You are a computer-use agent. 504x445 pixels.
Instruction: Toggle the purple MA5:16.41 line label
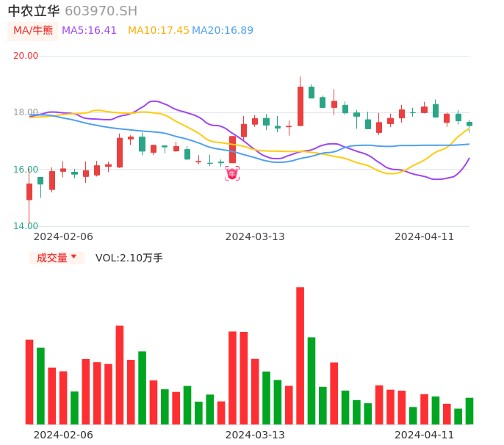[89, 31]
